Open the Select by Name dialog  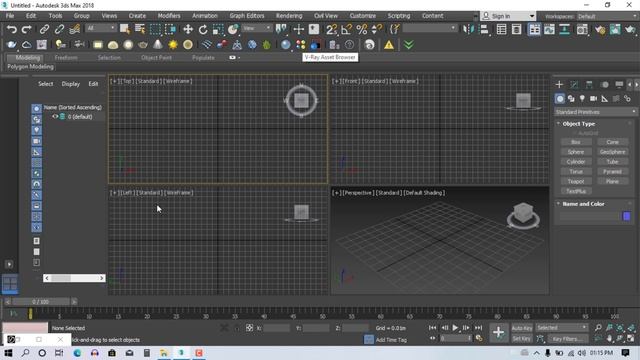[x=140, y=29]
